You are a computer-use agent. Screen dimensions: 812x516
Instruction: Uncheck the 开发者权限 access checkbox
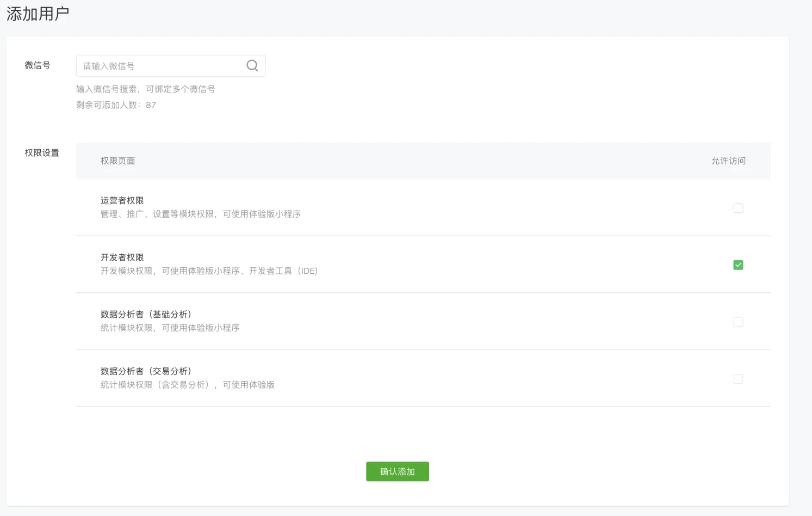(738, 265)
